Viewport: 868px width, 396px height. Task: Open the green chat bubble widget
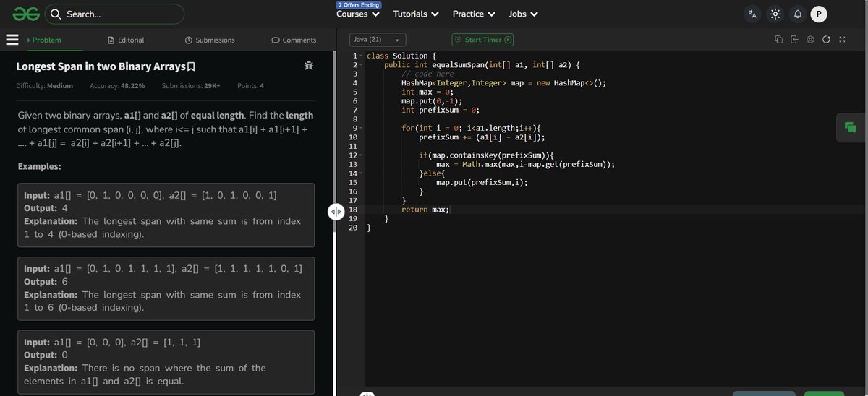851,127
